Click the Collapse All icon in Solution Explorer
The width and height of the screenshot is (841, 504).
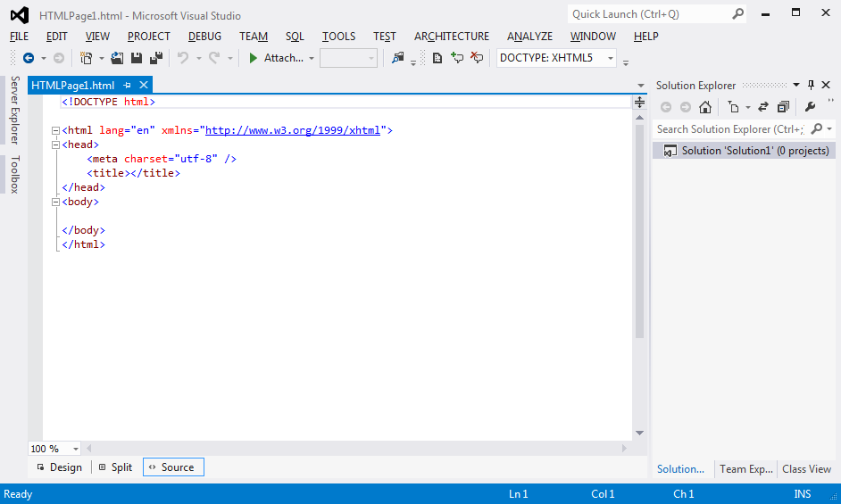pyautogui.click(x=783, y=107)
